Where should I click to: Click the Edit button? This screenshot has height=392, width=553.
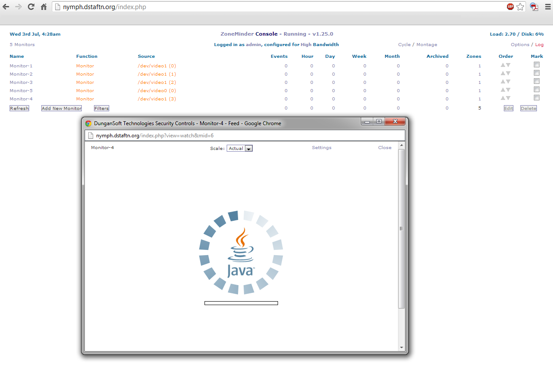(509, 108)
